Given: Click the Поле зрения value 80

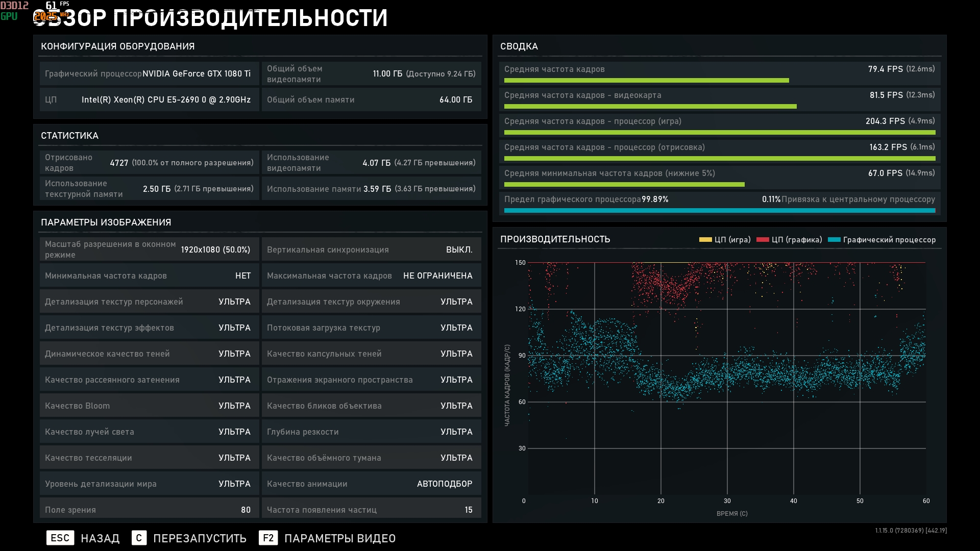Looking at the screenshot, I should 246,510.
